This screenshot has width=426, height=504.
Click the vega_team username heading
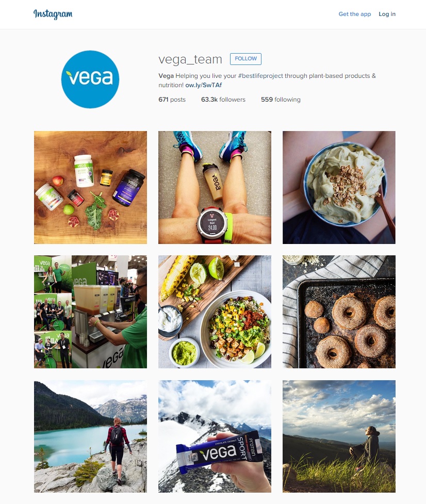point(190,59)
